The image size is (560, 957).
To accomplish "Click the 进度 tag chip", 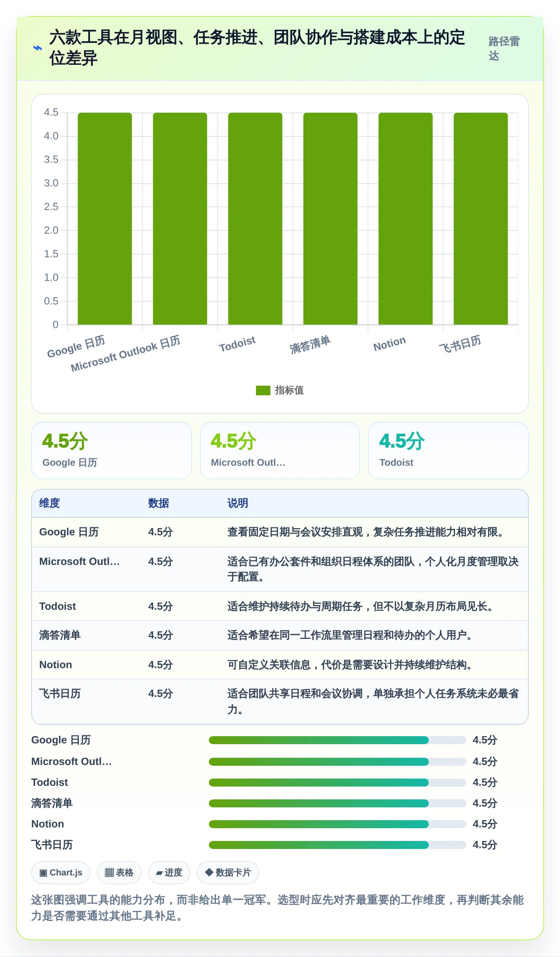I will point(169,873).
